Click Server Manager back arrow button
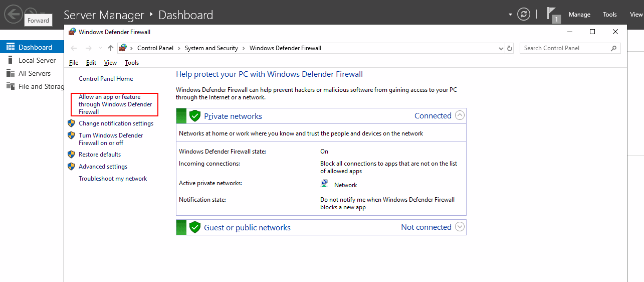Viewport: 644px width, 282px height. (14, 14)
